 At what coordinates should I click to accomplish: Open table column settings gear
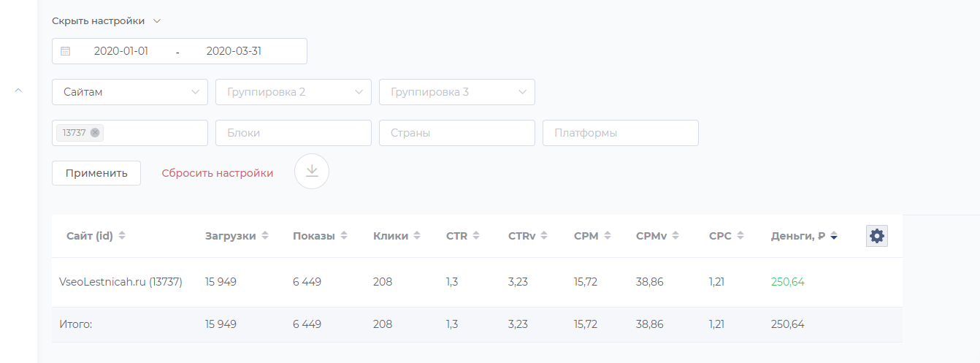pos(877,236)
